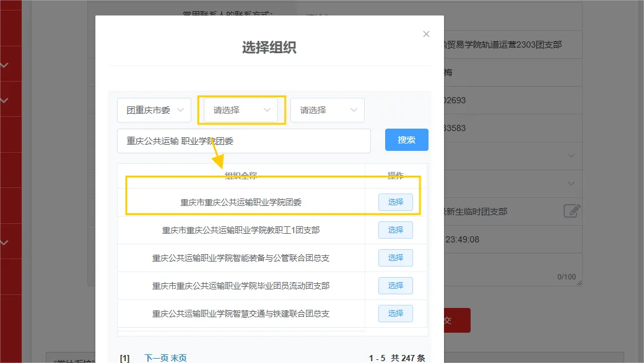Click 选择 for 教职工1团支部
The height and width of the screenshot is (363, 644).
tap(395, 230)
